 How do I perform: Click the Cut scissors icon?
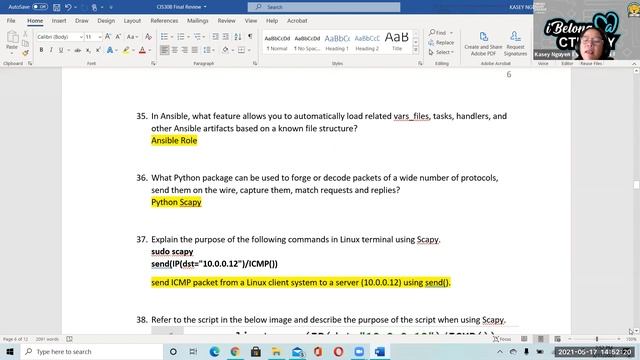coord(25,34)
